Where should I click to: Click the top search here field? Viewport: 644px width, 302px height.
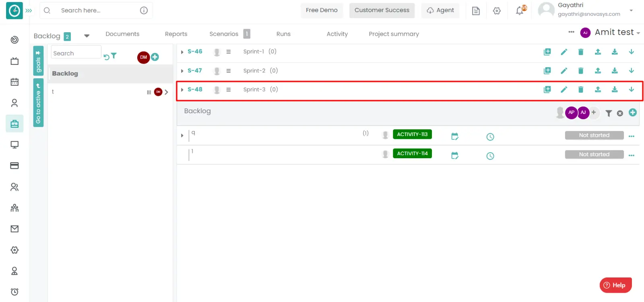pyautogui.click(x=97, y=10)
